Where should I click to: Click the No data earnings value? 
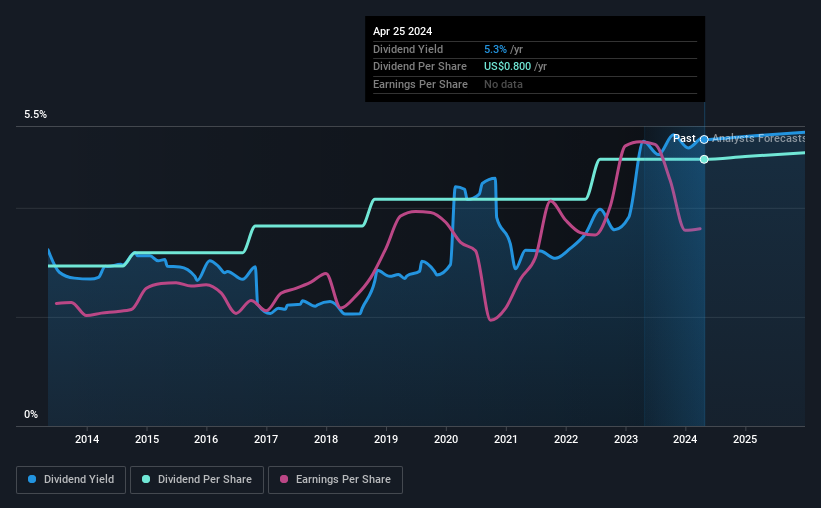pos(503,84)
